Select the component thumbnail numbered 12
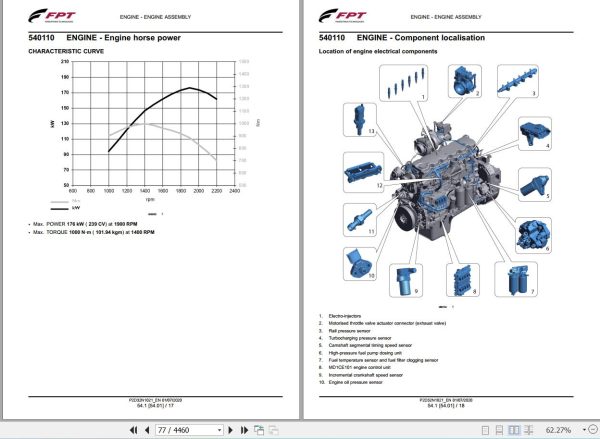Screen dimensions: 600x439 point(364,172)
